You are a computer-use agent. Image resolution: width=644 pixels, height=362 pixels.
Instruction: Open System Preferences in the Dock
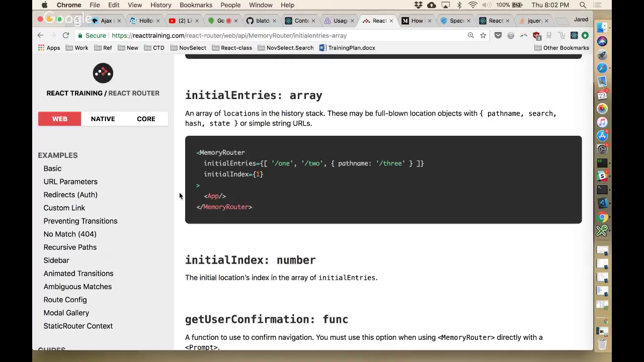click(x=602, y=149)
